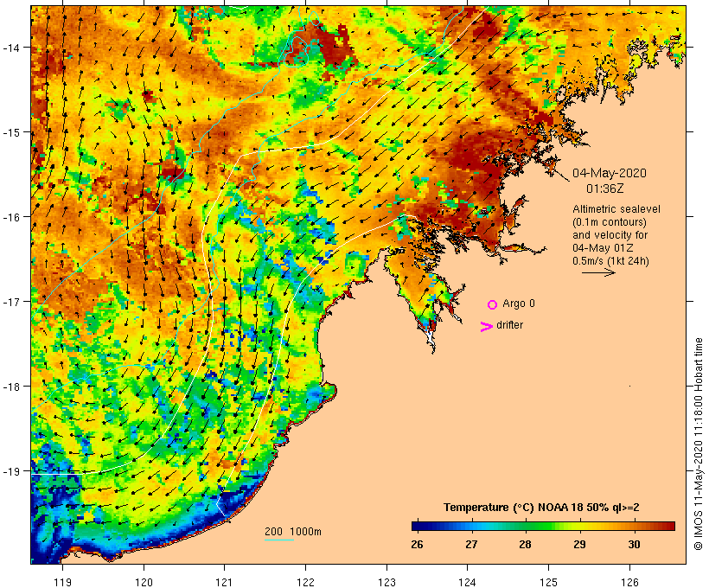The height and width of the screenshot is (588, 709).
Task: Click the colorbar value '29'
Action: [x=579, y=544]
